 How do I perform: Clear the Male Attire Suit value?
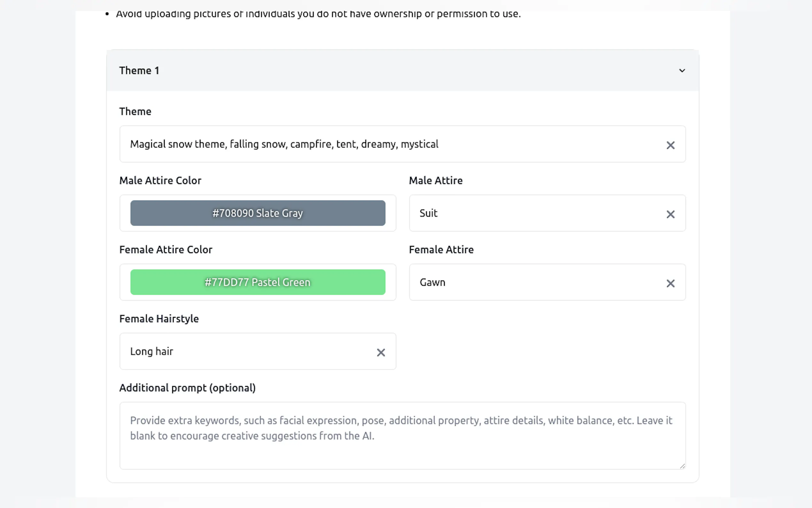pyautogui.click(x=670, y=214)
